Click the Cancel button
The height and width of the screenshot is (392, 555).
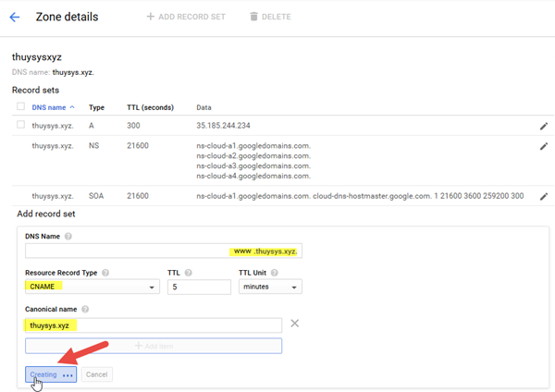pyautogui.click(x=96, y=374)
